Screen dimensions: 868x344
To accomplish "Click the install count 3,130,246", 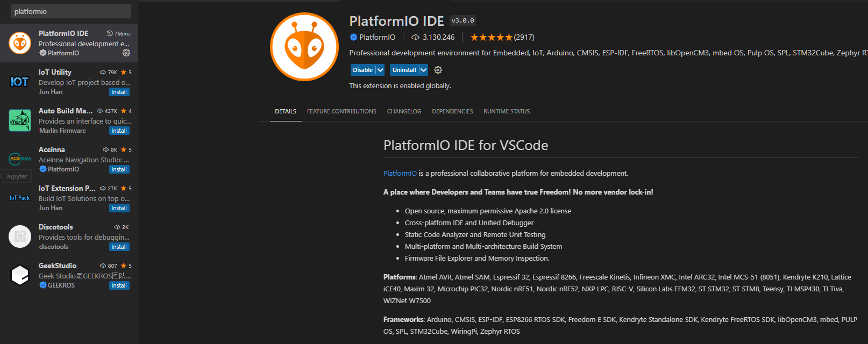I will (x=433, y=37).
